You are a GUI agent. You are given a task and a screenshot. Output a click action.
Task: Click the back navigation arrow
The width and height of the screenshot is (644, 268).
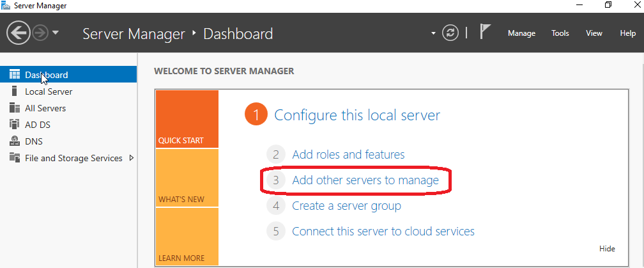[18, 33]
